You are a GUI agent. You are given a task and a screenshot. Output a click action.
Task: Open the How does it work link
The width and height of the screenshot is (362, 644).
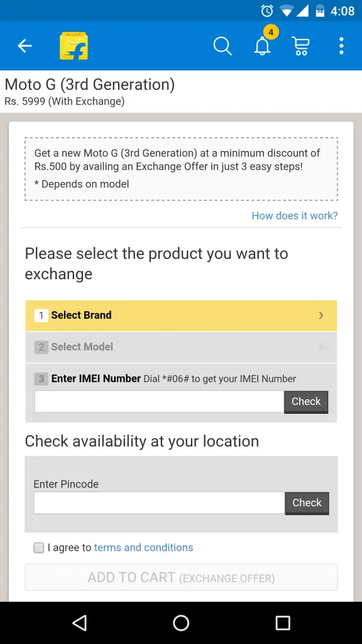(295, 216)
